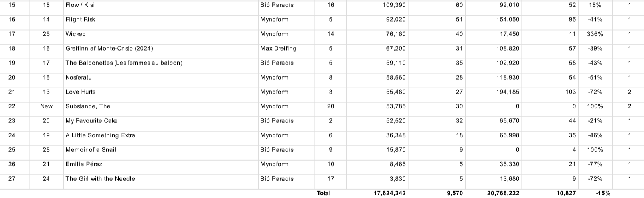The width and height of the screenshot is (644, 198).
Task: Select the 336% change cell
Action: pyautogui.click(x=595, y=34)
